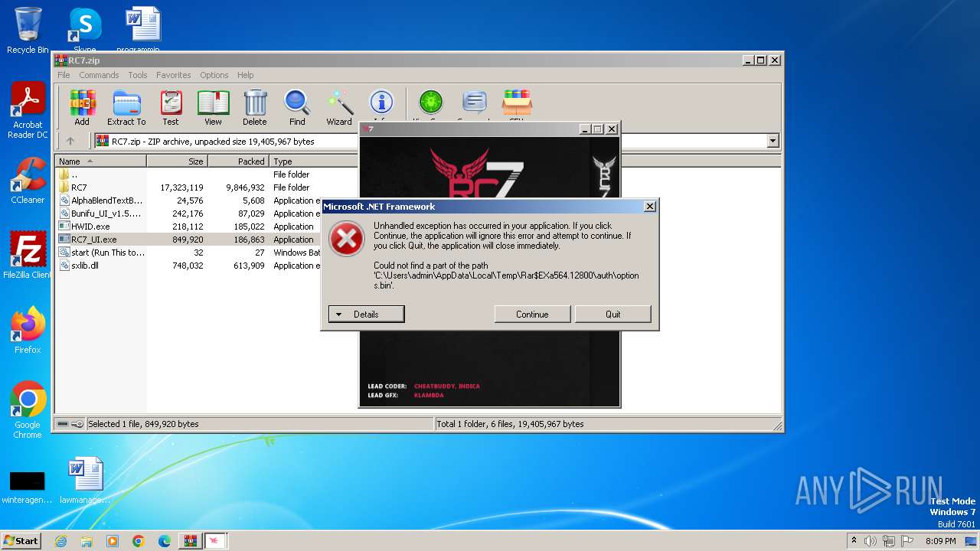Image resolution: width=980 pixels, height=551 pixels.
Task: Click the Windows Media Player taskbar icon
Action: (x=113, y=541)
